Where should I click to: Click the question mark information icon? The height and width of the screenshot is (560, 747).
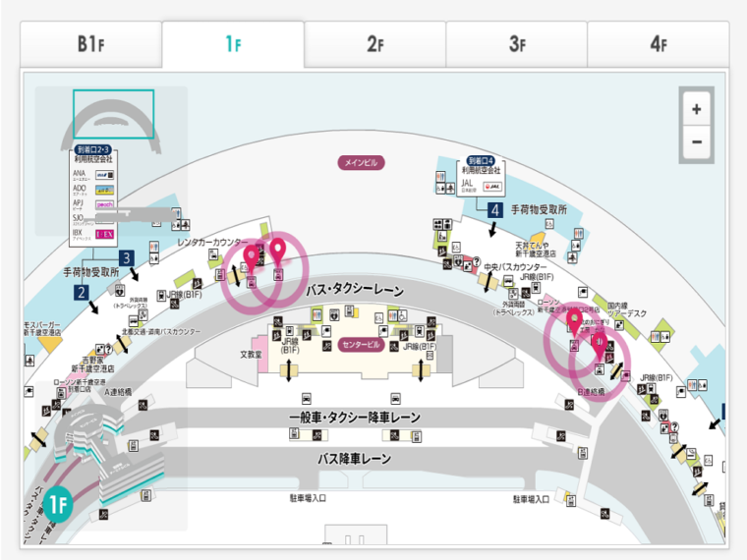click(477, 261)
